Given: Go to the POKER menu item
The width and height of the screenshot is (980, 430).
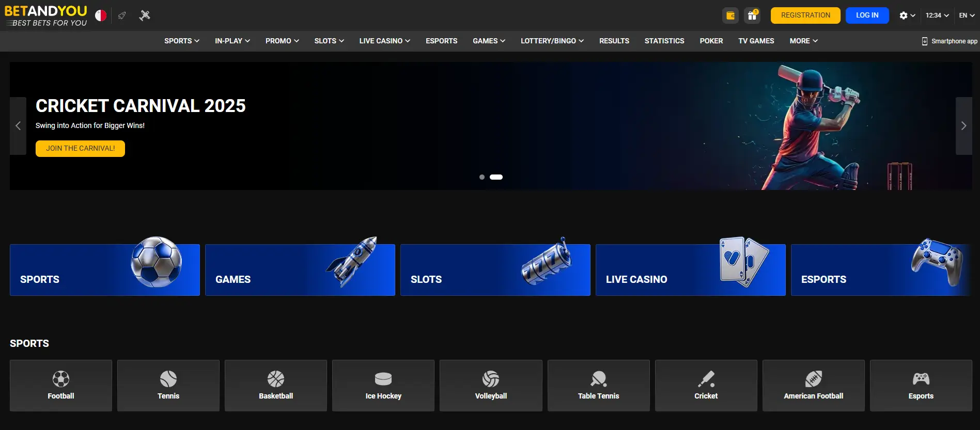Looking at the screenshot, I should coord(711,41).
